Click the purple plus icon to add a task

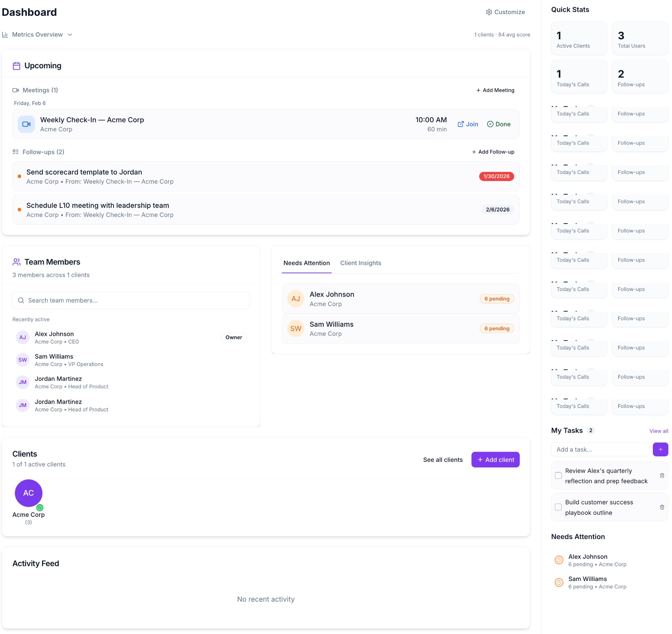tap(660, 450)
